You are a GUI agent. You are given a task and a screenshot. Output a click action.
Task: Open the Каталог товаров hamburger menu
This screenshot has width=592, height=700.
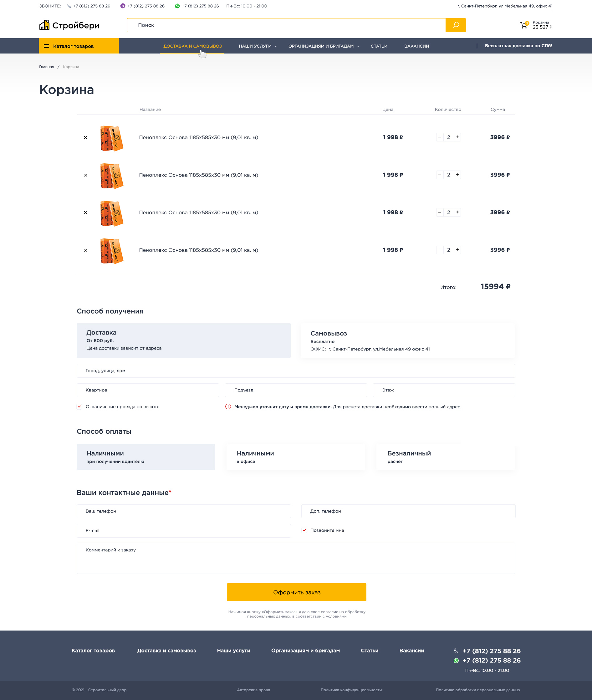tap(79, 46)
